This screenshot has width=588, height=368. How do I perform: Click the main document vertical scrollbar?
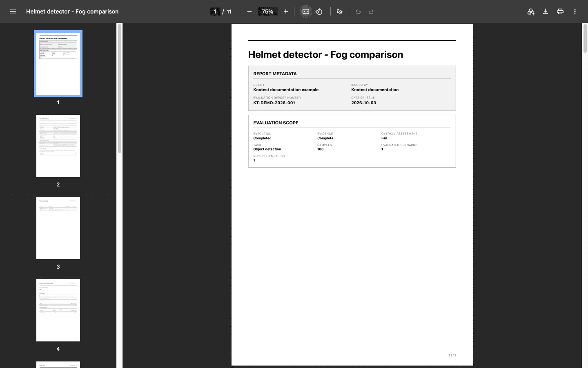(585, 38)
